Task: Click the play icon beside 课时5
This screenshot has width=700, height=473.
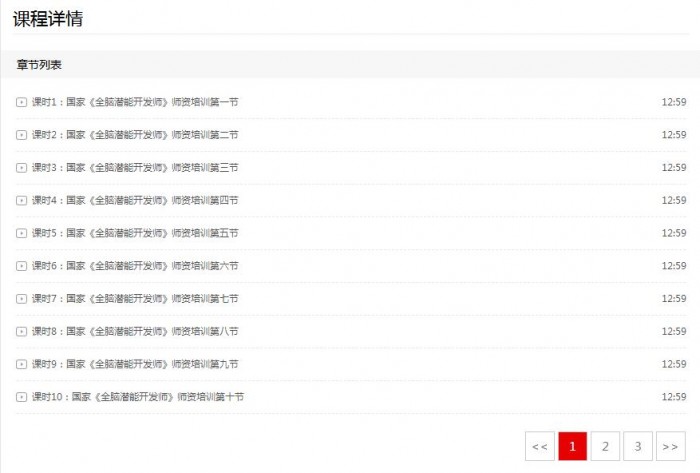Action: (21, 233)
